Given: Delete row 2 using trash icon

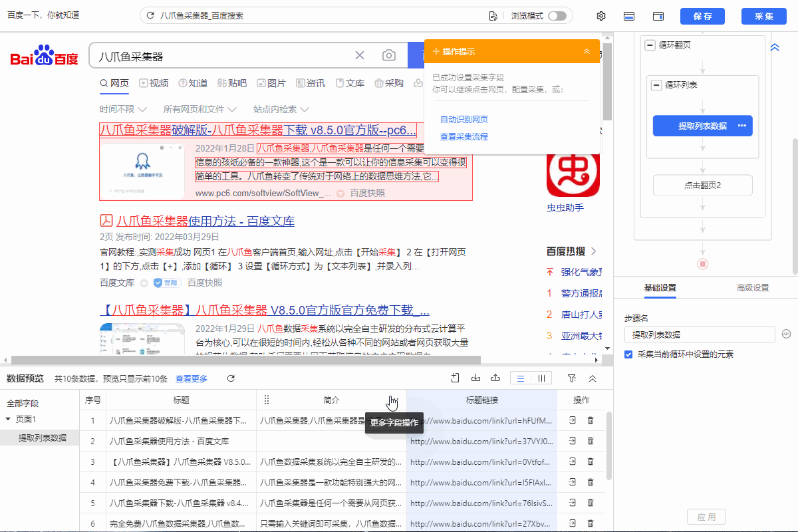Looking at the screenshot, I should [x=591, y=441].
